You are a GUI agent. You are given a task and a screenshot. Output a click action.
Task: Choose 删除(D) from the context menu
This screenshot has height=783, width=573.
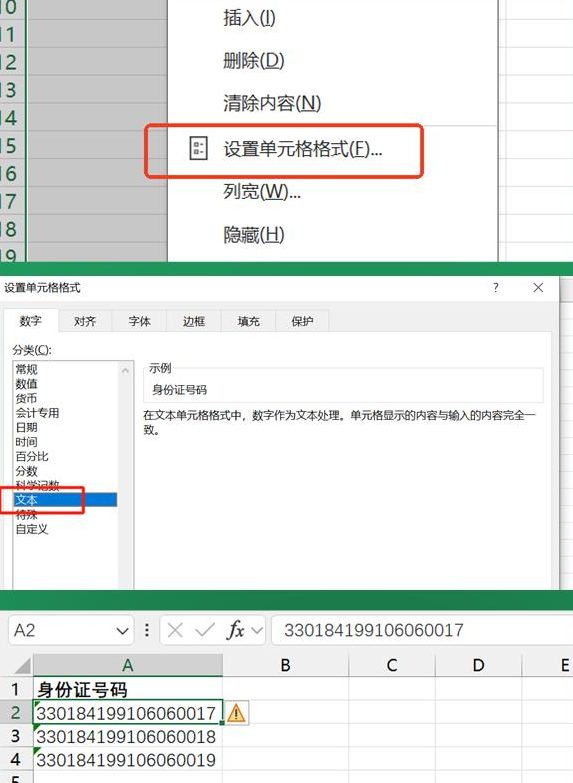[254, 61]
